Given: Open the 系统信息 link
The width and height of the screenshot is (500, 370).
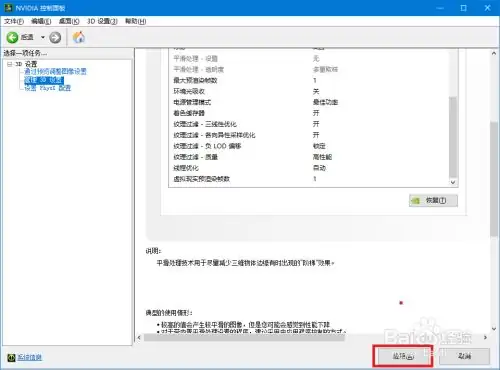Looking at the screenshot, I should tap(30, 357).
